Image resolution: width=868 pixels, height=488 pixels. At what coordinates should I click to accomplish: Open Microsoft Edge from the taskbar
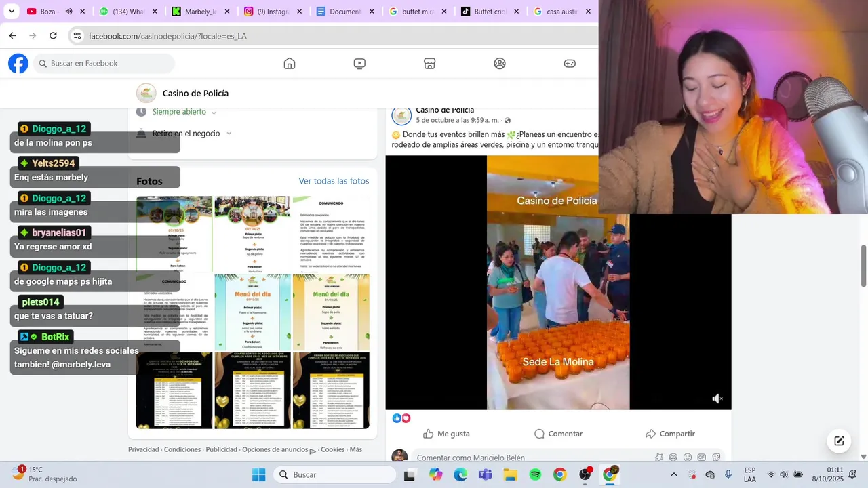pyautogui.click(x=460, y=474)
